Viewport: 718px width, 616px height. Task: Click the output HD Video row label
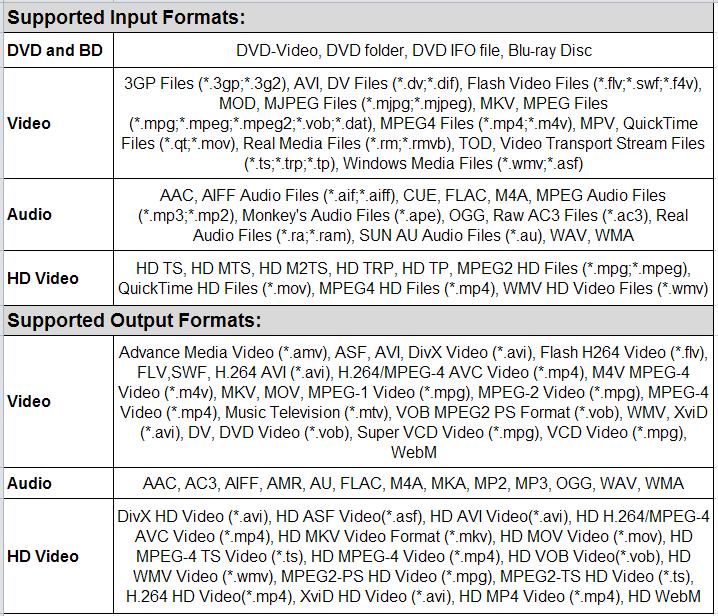coord(42,556)
